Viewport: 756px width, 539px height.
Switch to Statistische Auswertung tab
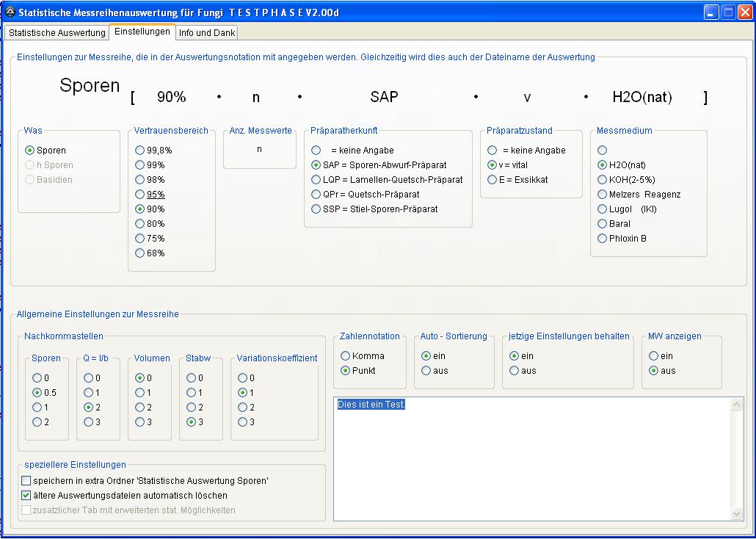coord(57,33)
